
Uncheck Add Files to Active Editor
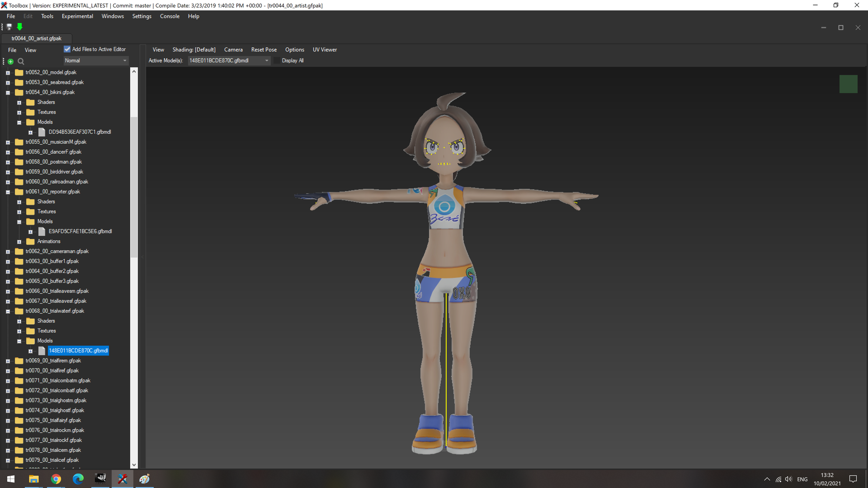point(67,49)
